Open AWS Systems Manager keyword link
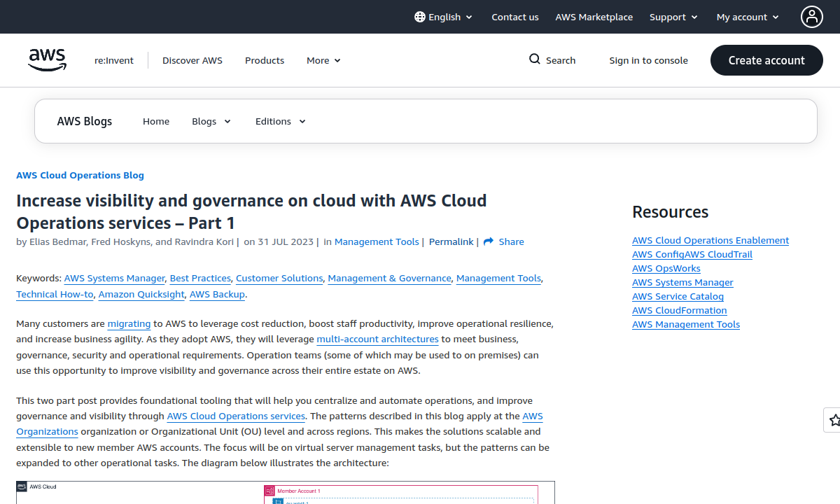The height and width of the screenshot is (504, 840). pyautogui.click(x=115, y=278)
